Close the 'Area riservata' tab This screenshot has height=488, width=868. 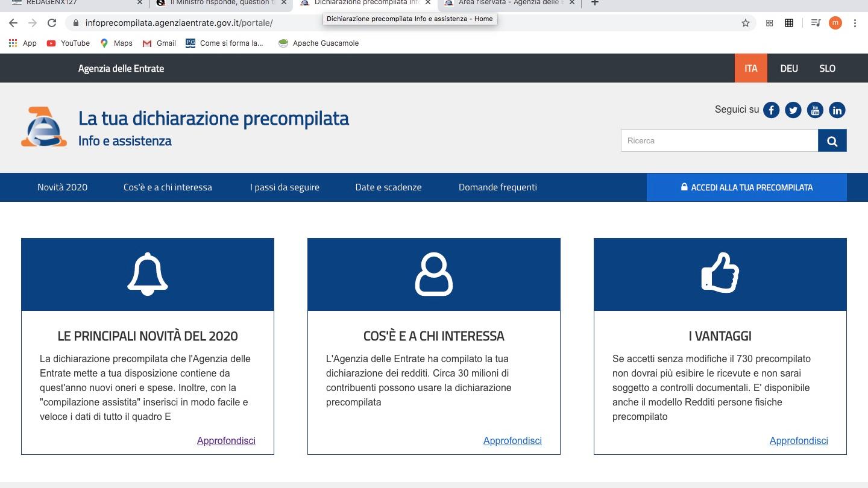571,3
